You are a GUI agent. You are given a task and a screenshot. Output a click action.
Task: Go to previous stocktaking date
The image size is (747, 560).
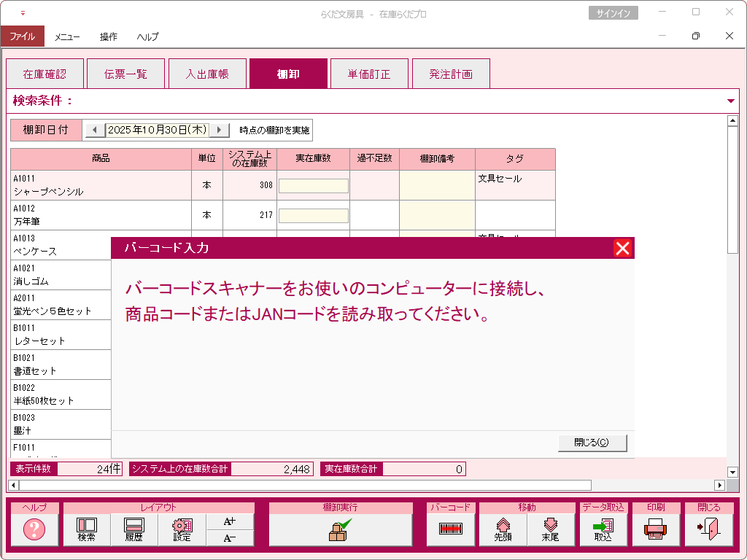95,130
